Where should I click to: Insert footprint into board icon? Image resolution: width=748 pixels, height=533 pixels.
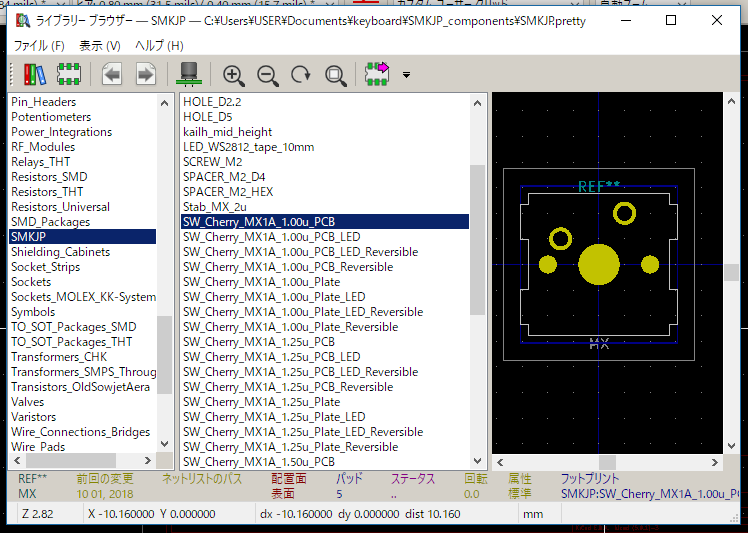[x=377, y=74]
